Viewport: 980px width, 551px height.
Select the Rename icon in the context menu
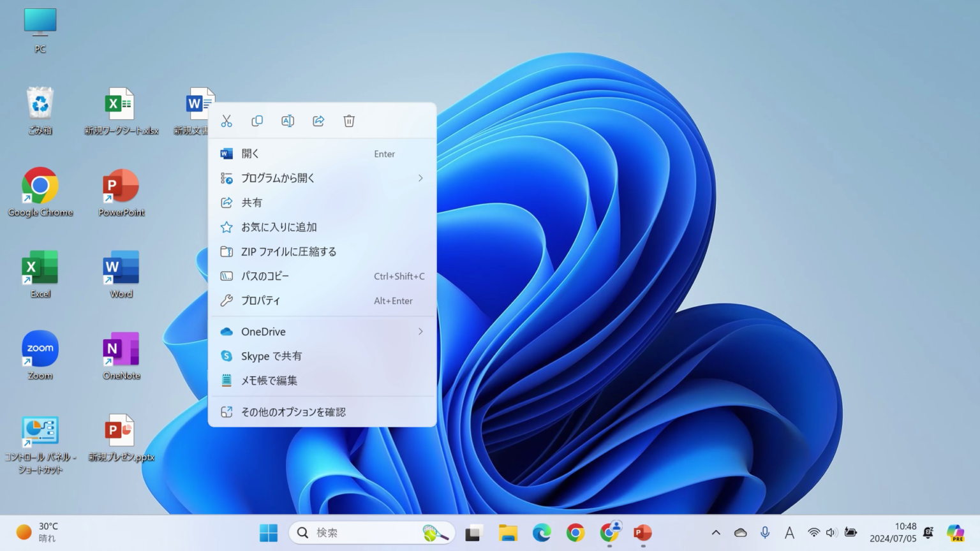tap(288, 121)
